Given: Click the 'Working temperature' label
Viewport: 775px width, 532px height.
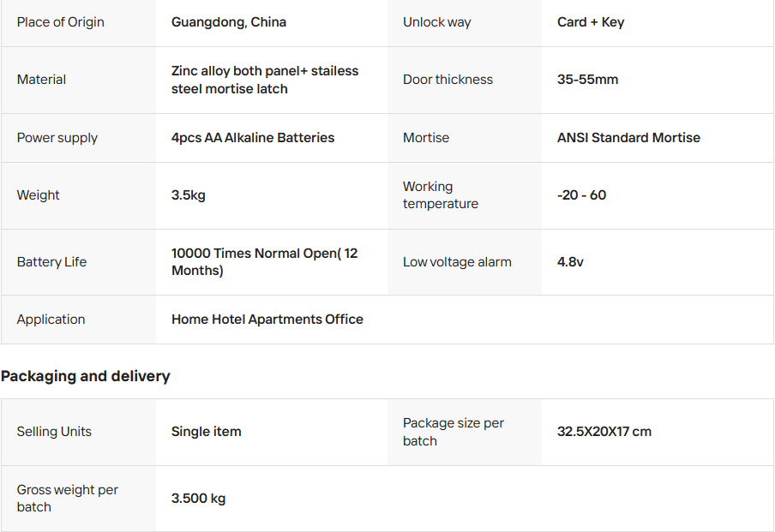Looking at the screenshot, I should pyautogui.click(x=441, y=195).
